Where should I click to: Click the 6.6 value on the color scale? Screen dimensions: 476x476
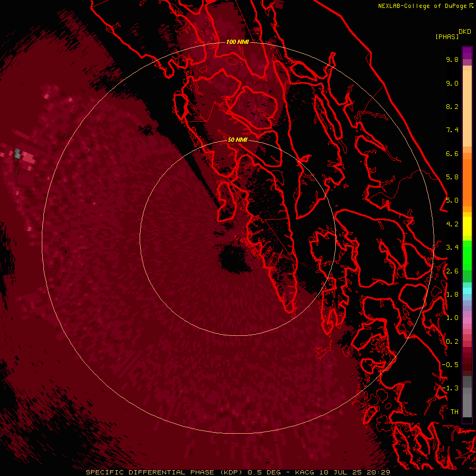[x=452, y=153]
